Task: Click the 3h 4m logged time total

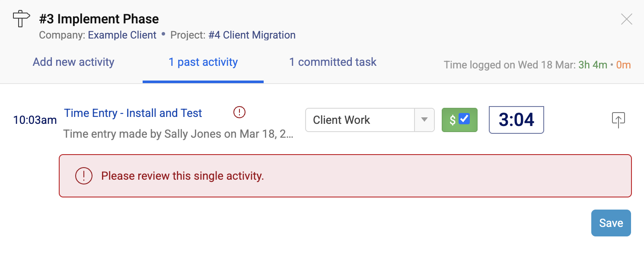Action: [593, 65]
